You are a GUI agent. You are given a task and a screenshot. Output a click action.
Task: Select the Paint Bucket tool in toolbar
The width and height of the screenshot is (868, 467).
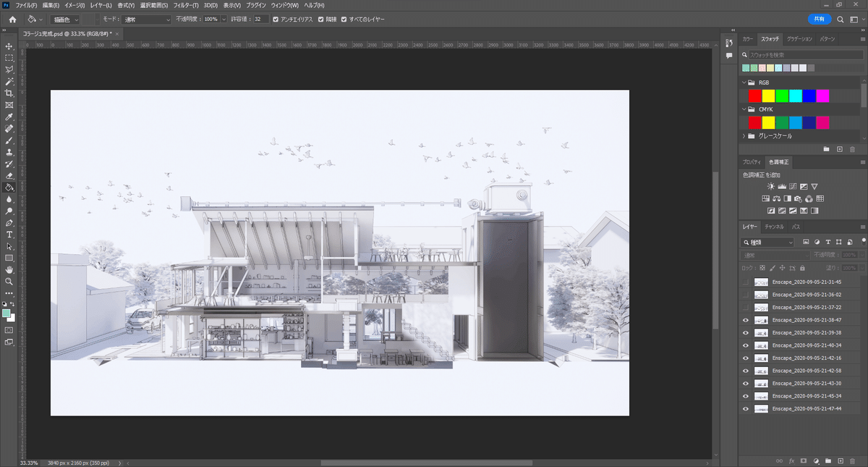coord(9,187)
